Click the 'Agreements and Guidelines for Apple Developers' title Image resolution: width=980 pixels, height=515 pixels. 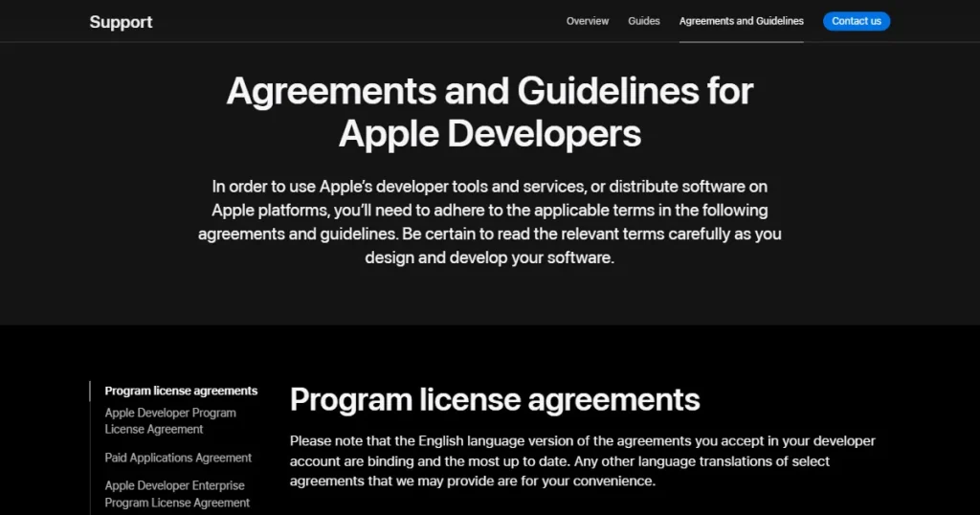point(489,112)
